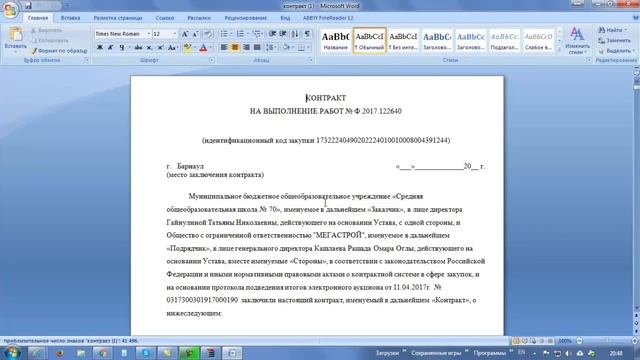640x360 pixels.
Task: Open the Рассылки tab
Action: coord(199,18)
